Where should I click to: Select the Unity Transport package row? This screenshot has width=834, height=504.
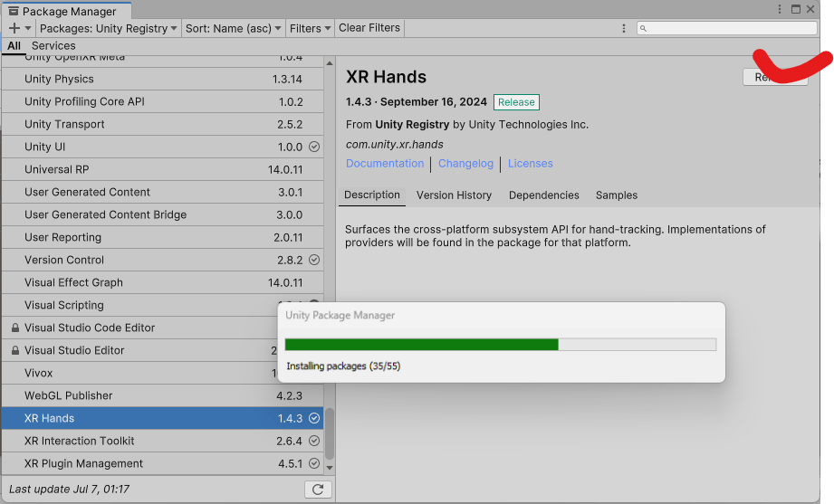[162, 124]
